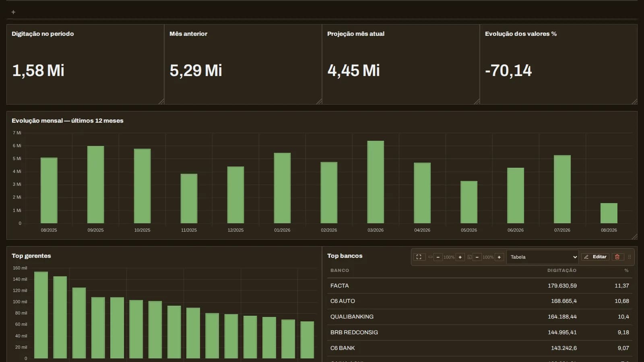
Task: Click the value 179.630,59
Action: [x=562, y=286]
